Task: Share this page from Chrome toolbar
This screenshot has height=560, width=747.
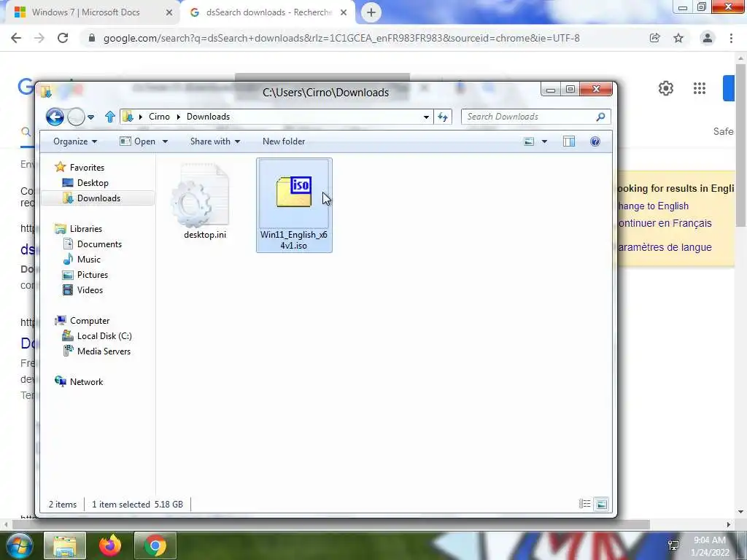Action: (x=654, y=38)
